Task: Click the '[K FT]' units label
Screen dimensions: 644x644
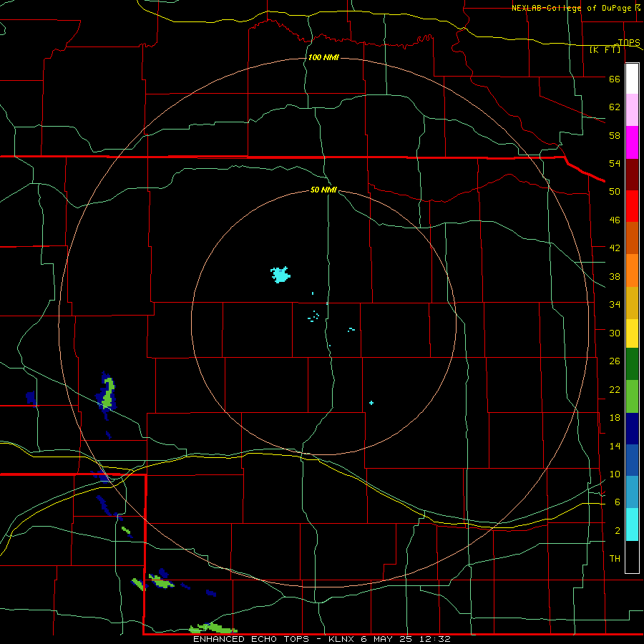Action: coord(605,49)
